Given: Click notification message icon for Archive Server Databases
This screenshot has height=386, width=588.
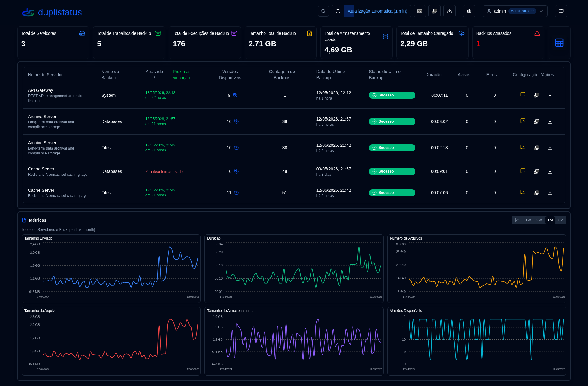Looking at the screenshot, I should pyautogui.click(x=523, y=121).
